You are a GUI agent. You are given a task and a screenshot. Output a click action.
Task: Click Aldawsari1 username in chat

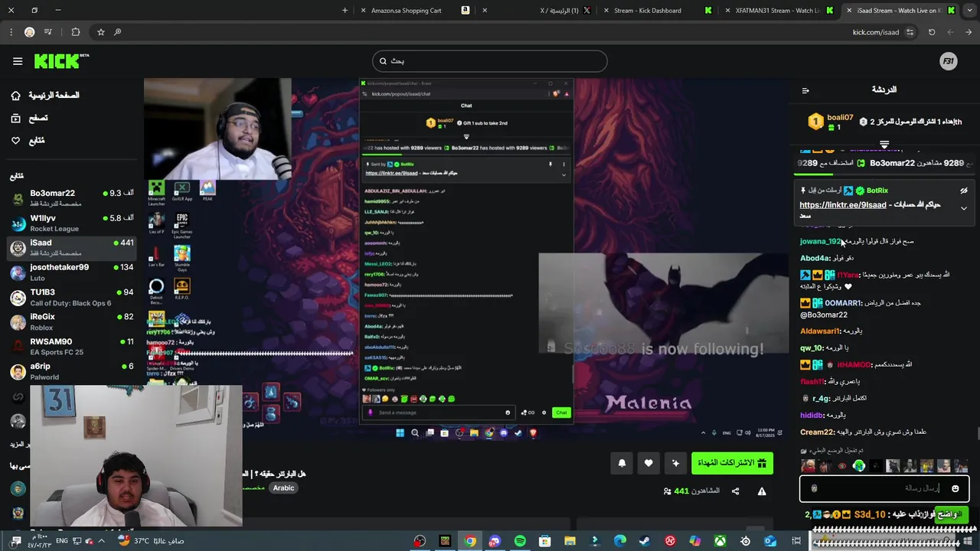coord(820,331)
